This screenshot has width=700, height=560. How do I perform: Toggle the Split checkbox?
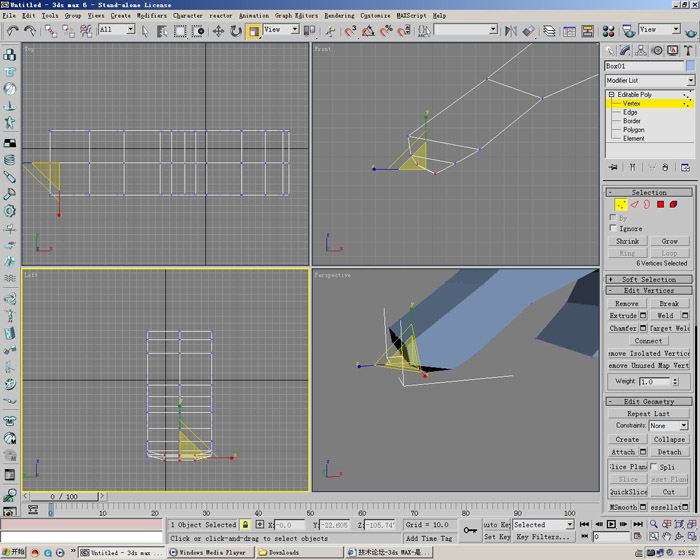(655, 467)
